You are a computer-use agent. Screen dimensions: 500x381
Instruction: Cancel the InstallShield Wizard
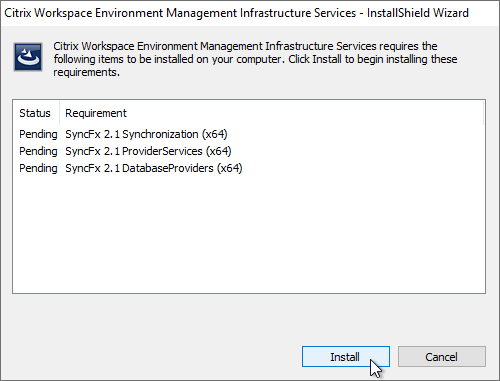coord(442,357)
